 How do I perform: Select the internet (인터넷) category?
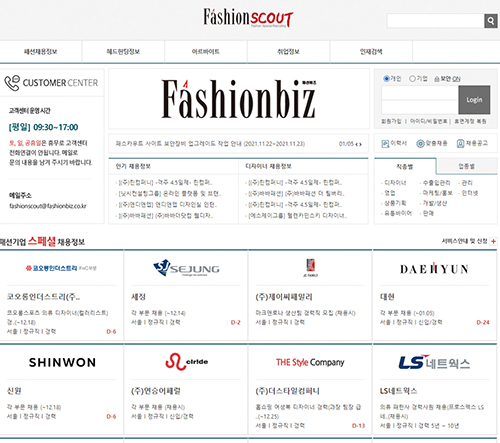pyautogui.click(x=470, y=193)
